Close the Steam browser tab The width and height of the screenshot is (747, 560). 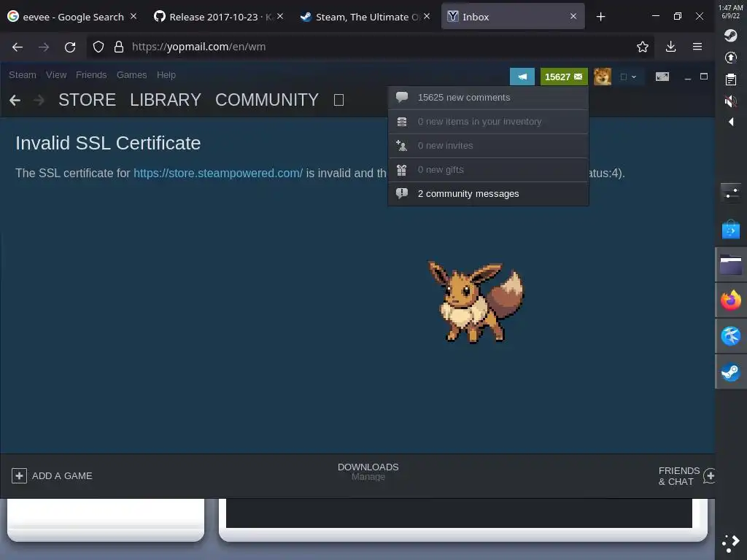(x=427, y=16)
